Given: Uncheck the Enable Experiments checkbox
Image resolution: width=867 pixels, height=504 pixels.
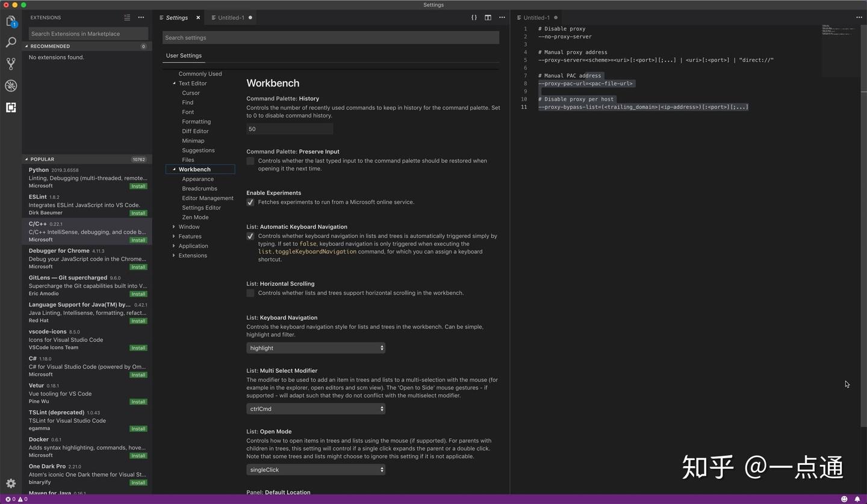Looking at the screenshot, I should (x=250, y=202).
